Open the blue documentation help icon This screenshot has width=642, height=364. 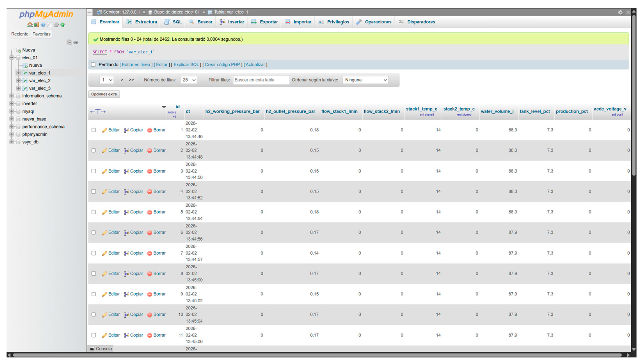point(43,25)
